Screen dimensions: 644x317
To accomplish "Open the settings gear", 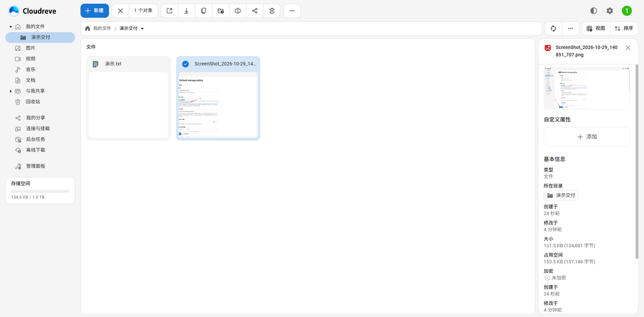I will point(610,11).
